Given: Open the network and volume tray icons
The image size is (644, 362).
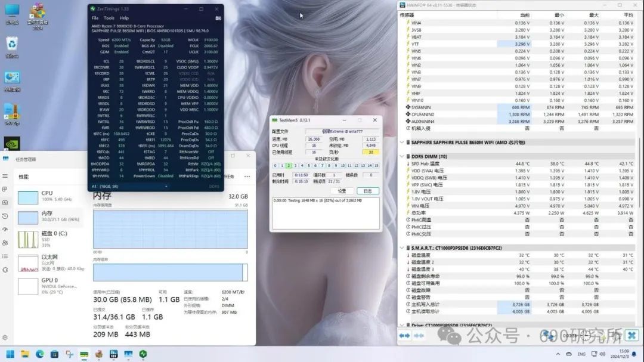Looking at the screenshot, I should click(599, 354).
